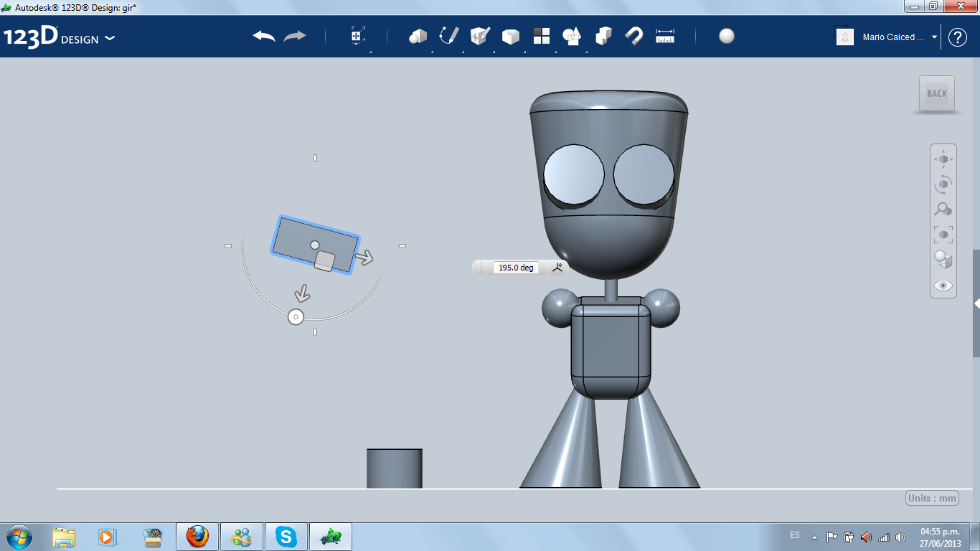The image size is (980, 551).
Task: Click the reposition triad icon beside angle field
Action: pos(557,268)
